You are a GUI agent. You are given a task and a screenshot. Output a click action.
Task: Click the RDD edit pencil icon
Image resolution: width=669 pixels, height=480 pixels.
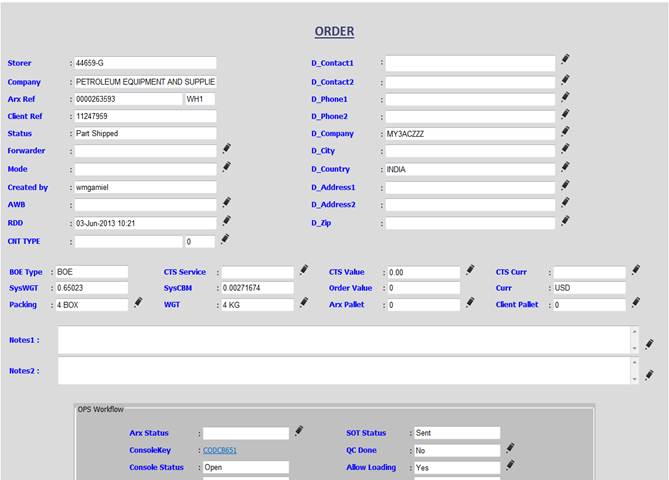(x=227, y=221)
